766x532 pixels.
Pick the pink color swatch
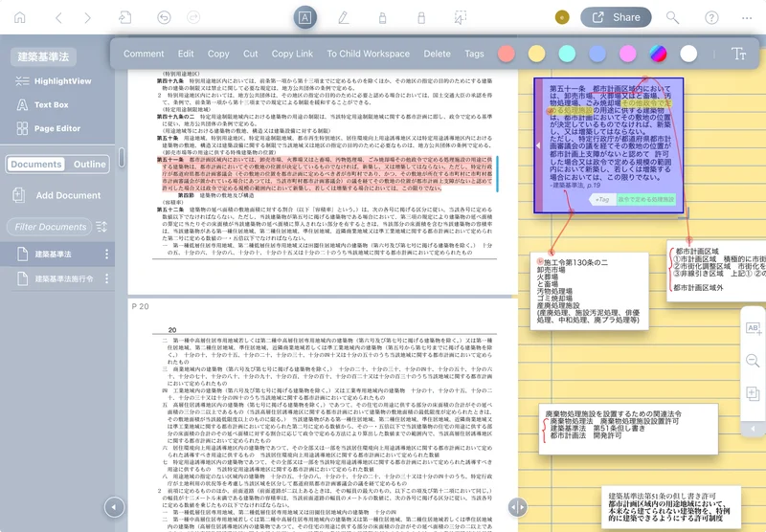pos(628,54)
